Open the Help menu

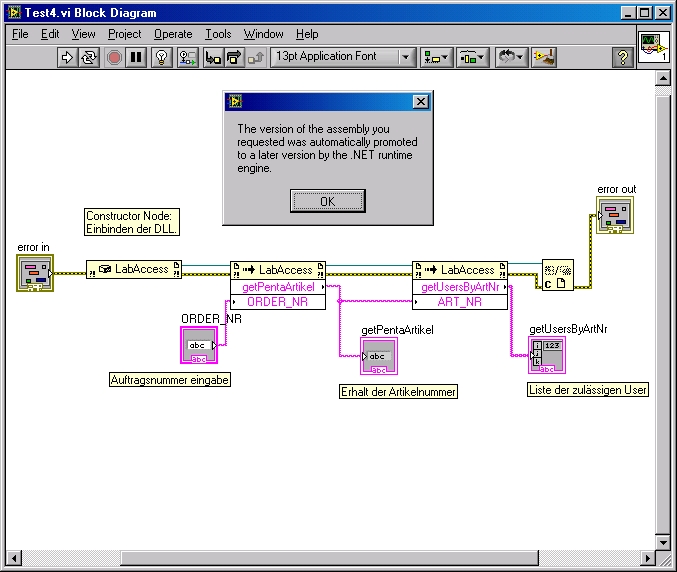[307, 34]
